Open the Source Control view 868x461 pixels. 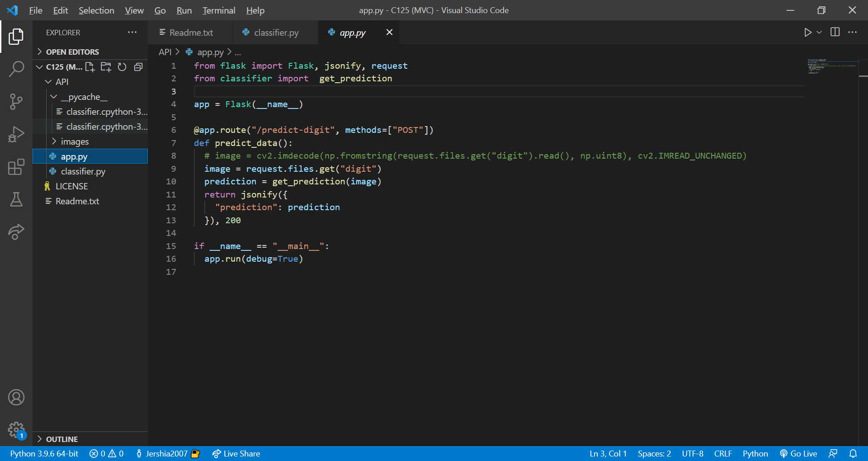click(16, 102)
